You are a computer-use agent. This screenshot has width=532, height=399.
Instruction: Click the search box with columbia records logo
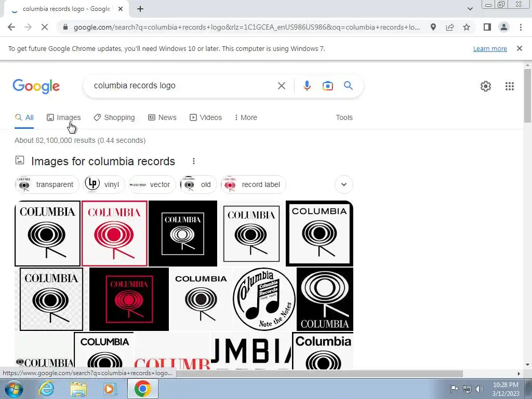(183, 86)
